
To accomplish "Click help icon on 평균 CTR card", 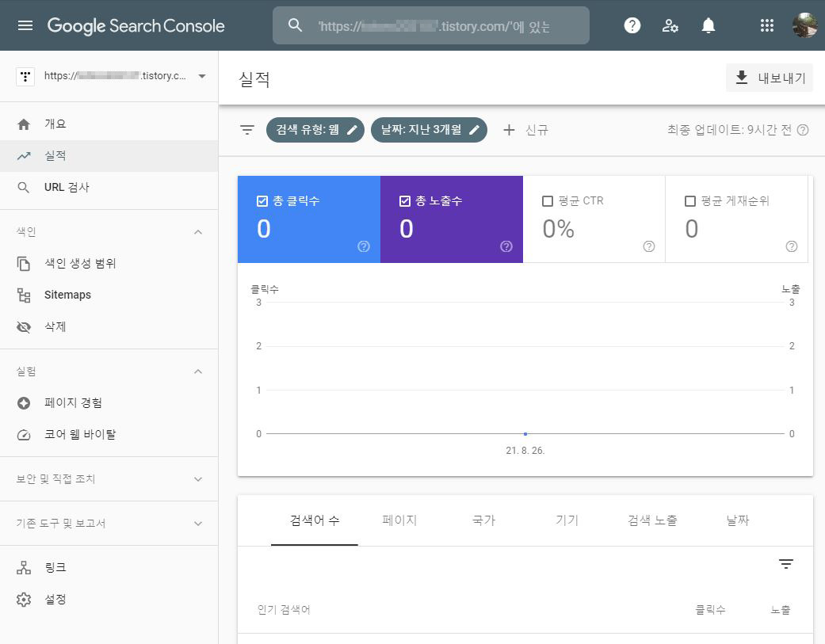I will coord(649,246).
